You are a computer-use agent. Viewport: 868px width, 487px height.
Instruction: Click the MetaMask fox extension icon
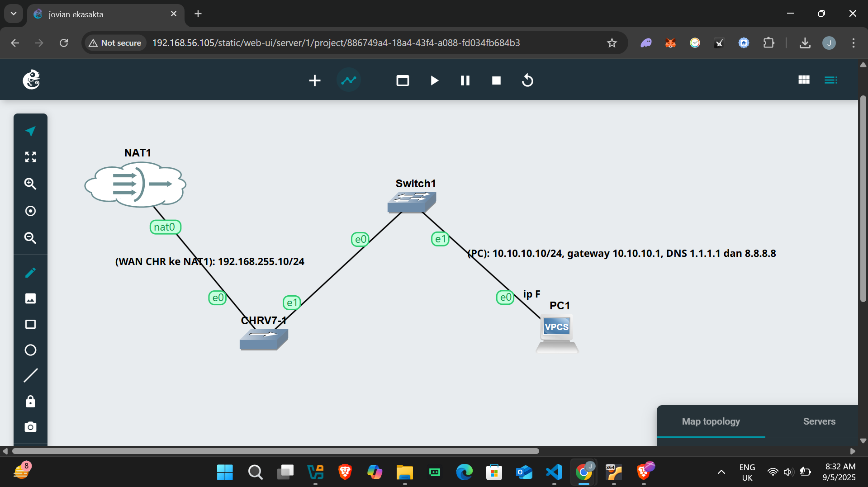pyautogui.click(x=670, y=43)
